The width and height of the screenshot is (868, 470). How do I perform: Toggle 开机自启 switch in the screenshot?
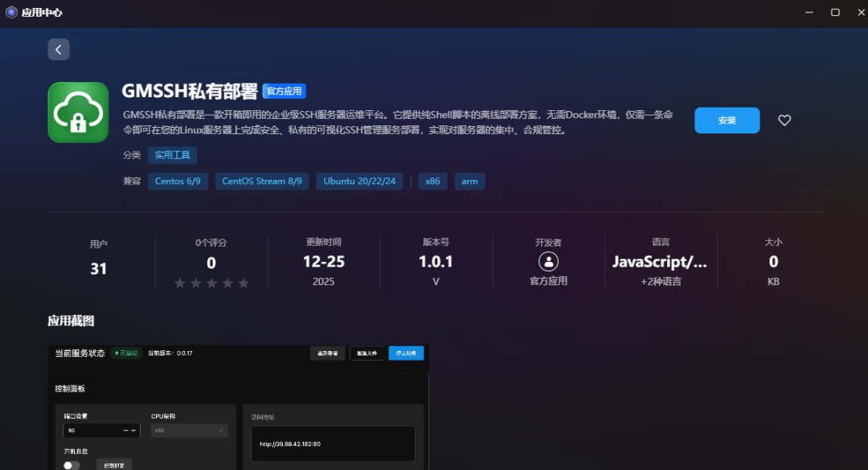click(x=71, y=465)
